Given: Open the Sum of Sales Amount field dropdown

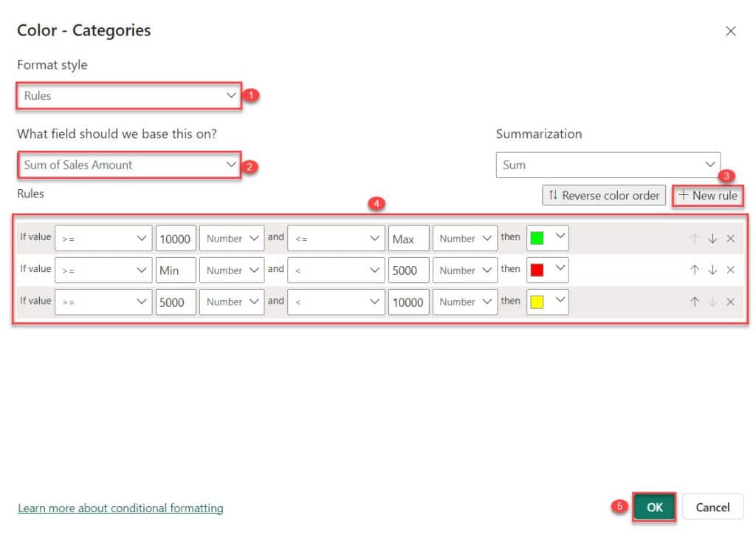Looking at the screenshot, I should coord(128,165).
